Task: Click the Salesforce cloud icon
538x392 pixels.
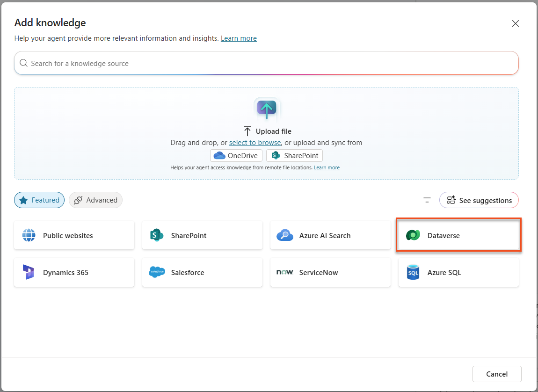Action: click(x=157, y=272)
